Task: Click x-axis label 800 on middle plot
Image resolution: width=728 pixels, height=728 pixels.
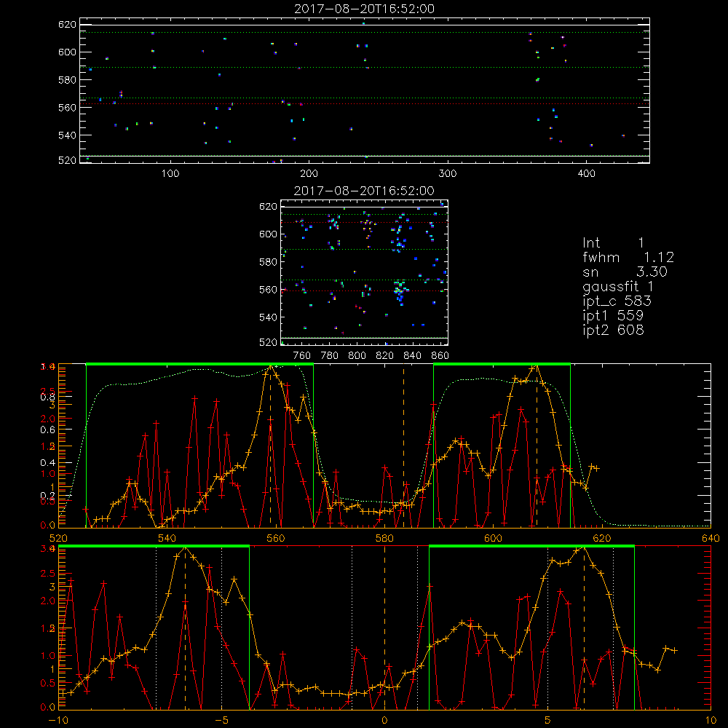Action: 357,356
